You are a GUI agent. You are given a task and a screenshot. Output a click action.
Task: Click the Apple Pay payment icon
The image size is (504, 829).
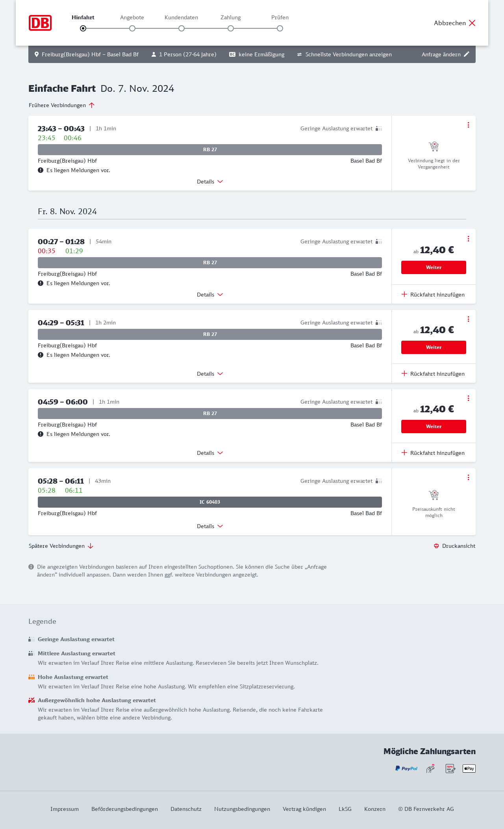[469, 768]
